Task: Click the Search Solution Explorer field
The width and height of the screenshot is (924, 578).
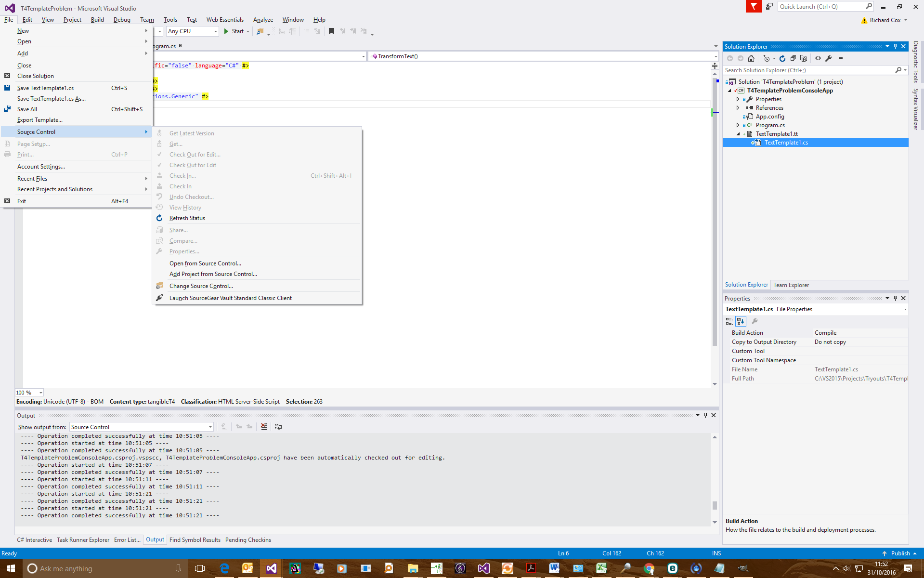Action: (x=809, y=70)
